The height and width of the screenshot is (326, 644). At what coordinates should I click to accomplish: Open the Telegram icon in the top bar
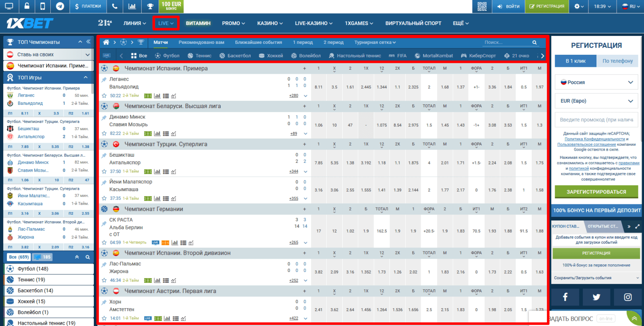(x=60, y=6)
